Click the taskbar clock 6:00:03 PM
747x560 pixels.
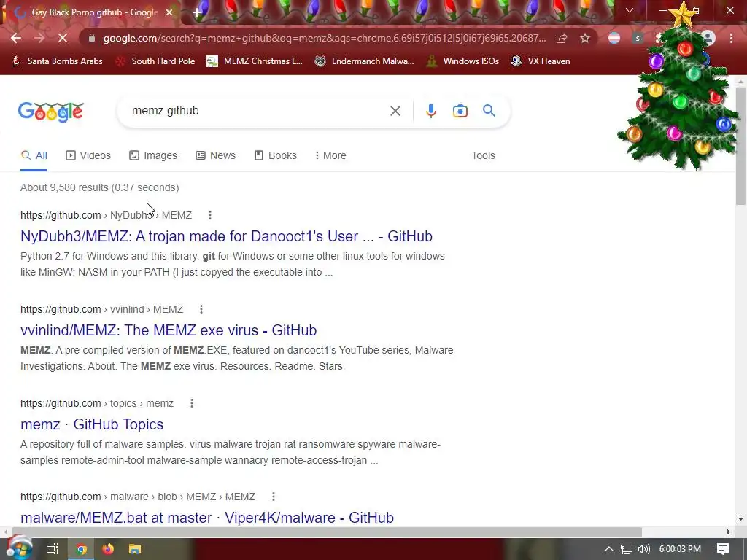coord(680,549)
